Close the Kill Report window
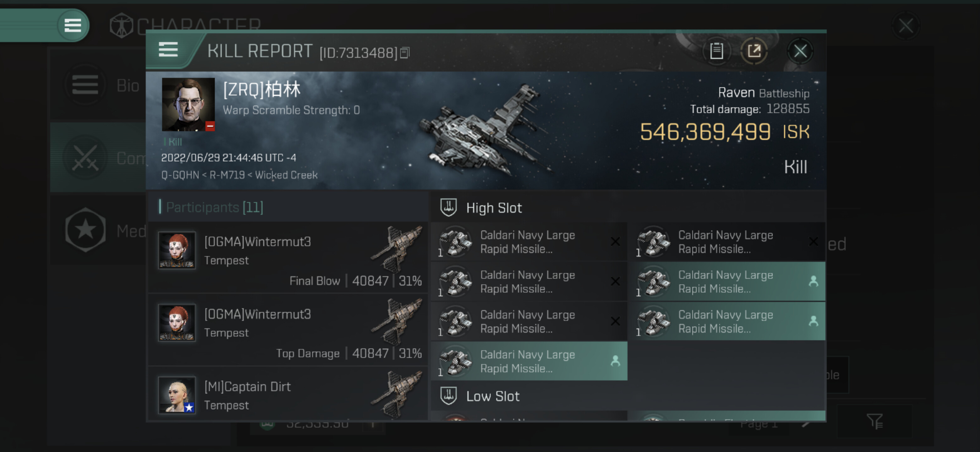The image size is (980, 452). point(800,51)
